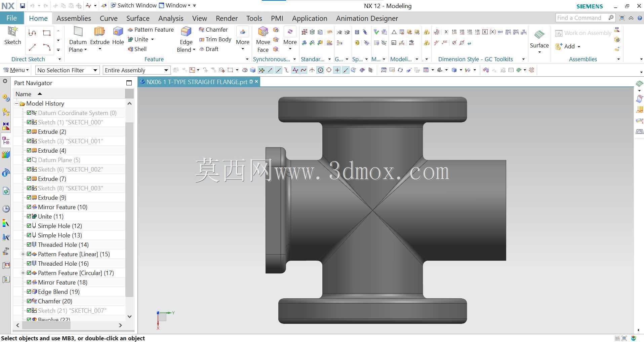Toggle the Chamfer (20) checkbox
Image resolution: width=644 pixels, height=342 pixels.
click(x=29, y=301)
